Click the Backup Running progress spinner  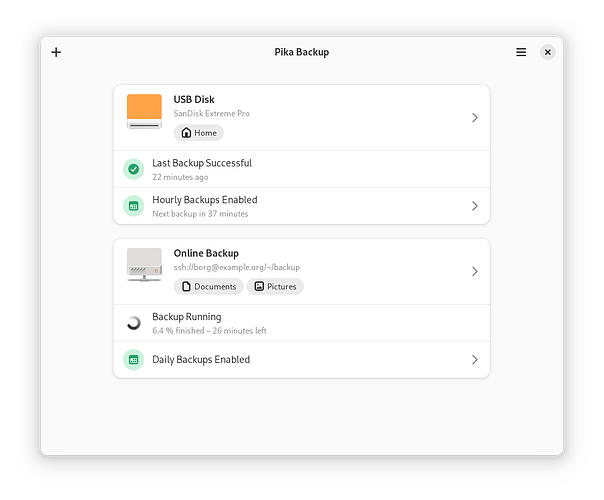tap(133, 323)
